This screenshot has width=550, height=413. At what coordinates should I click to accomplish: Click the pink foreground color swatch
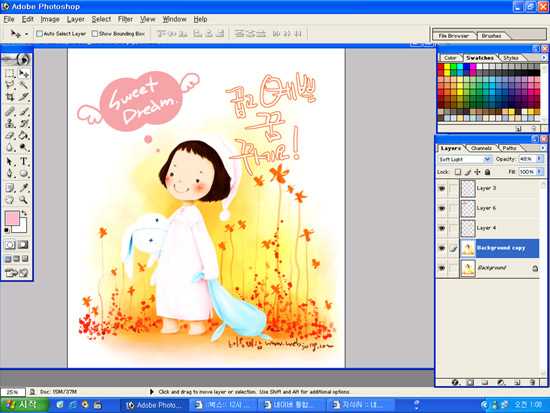tap(12, 218)
